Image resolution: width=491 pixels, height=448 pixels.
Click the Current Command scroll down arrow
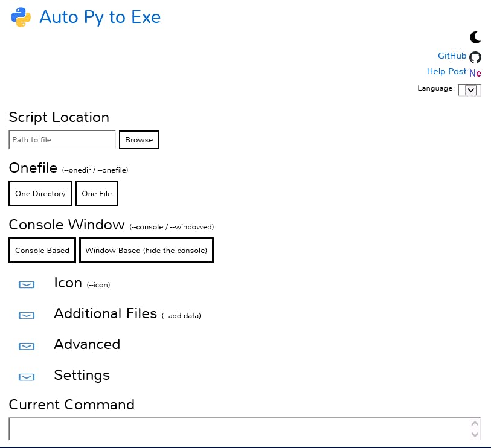coord(475,434)
